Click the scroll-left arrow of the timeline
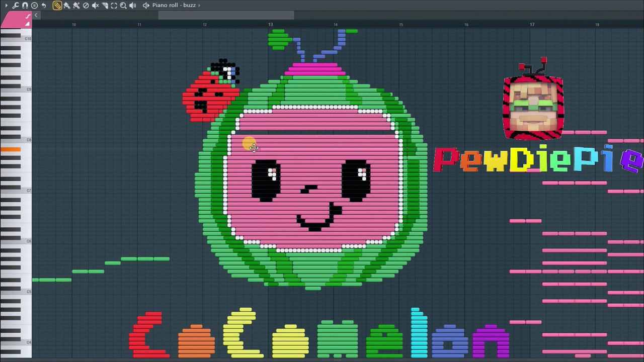The image size is (644, 362). [x=36, y=15]
